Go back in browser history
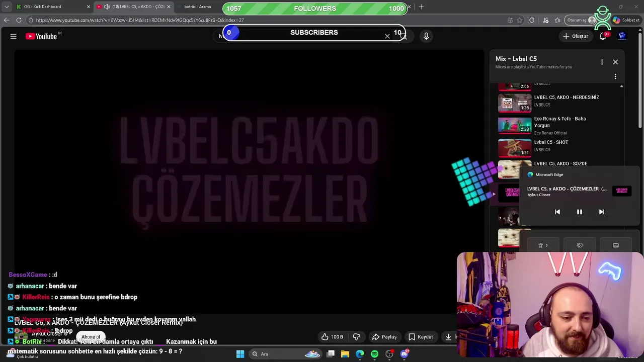The image size is (644, 362). tap(6, 20)
